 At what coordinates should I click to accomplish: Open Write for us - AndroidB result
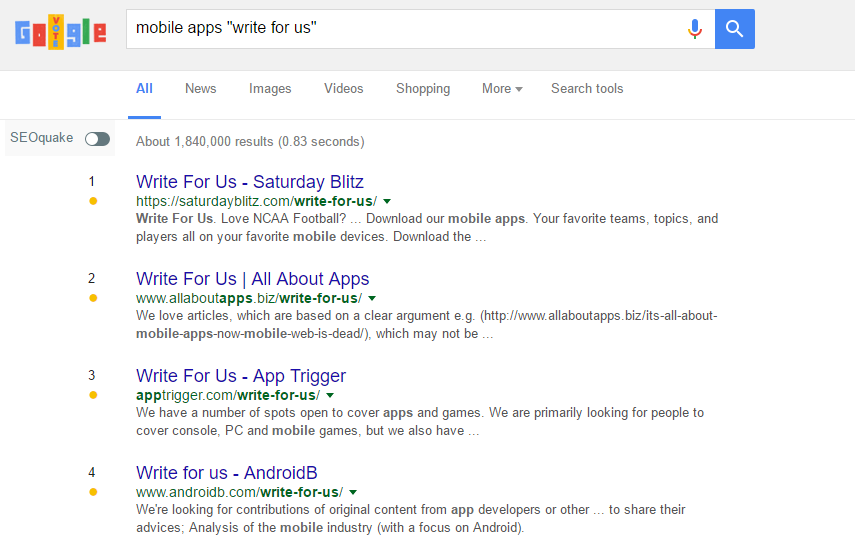coord(227,473)
